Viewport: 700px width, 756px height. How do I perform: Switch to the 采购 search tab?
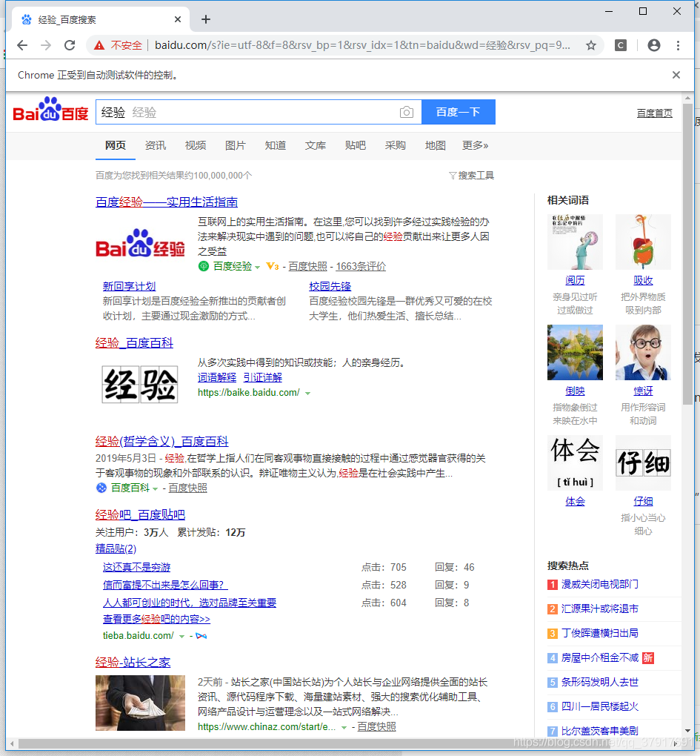pyautogui.click(x=395, y=145)
